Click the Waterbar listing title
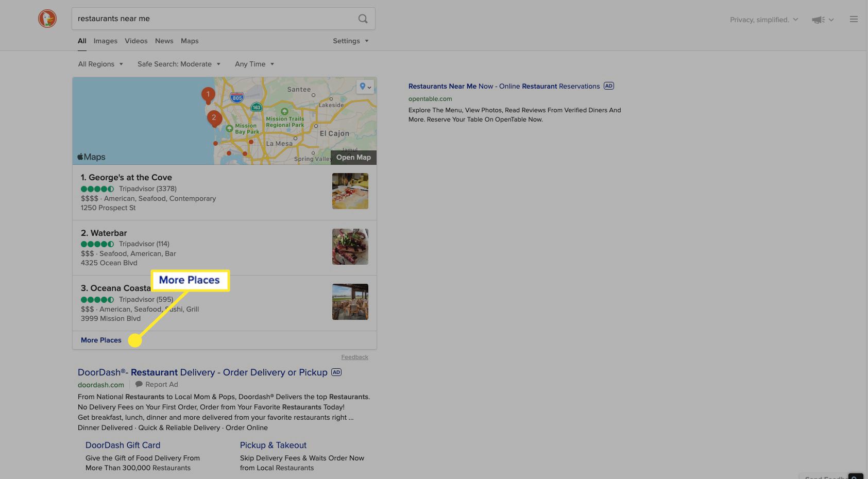The height and width of the screenshot is (479, 868). coord(104,233)
